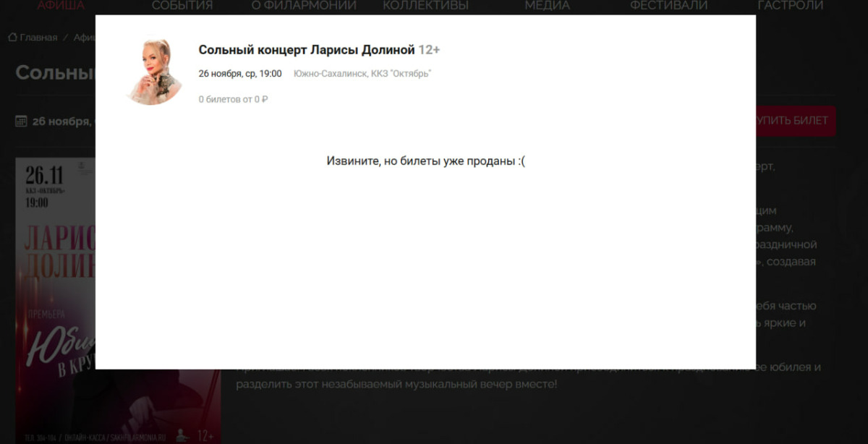Go to the СОБЫТИЯ menu section
Screen dimensions: 868x444
tap(182, 6)
